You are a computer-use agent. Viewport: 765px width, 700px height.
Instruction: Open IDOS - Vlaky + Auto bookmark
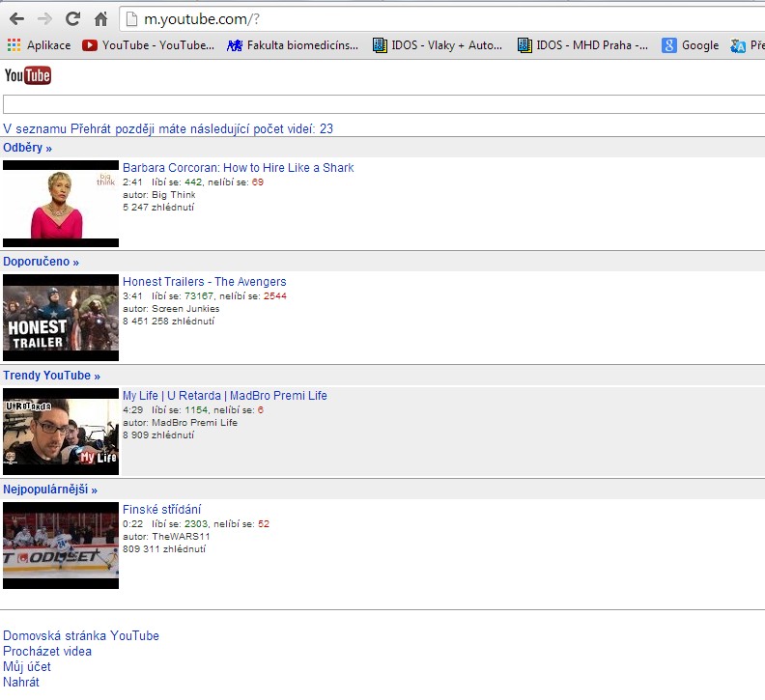(x=438, y=45)
